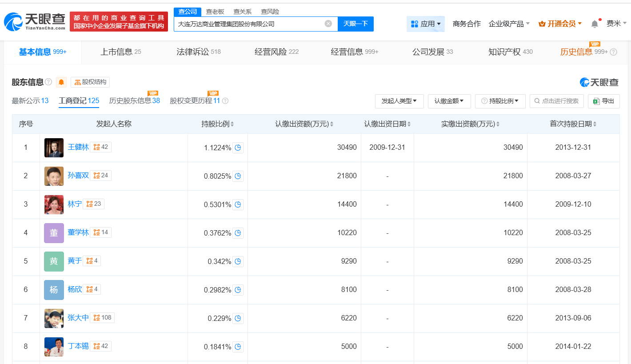The image size is (631, 364).
Task: Clear the company search box with the X icon
Action: point(327,24)
